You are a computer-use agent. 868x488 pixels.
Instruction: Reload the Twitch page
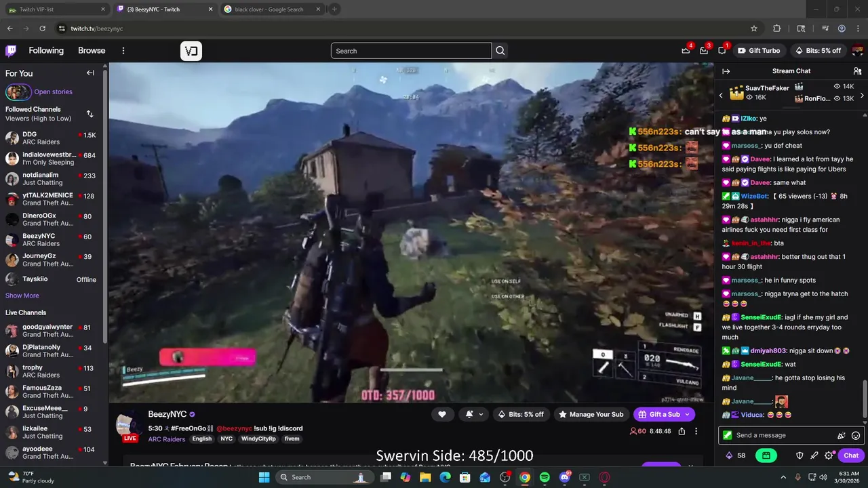tap(42, 28)
